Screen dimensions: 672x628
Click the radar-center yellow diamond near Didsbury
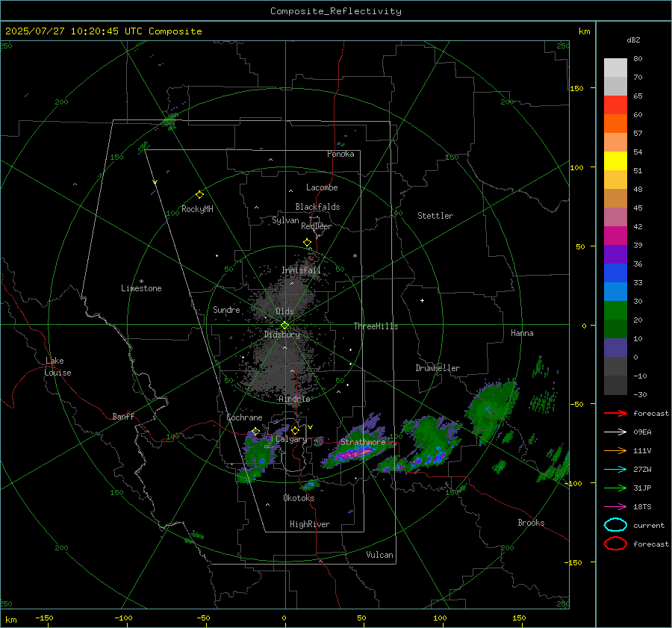[x=284, y=326]
